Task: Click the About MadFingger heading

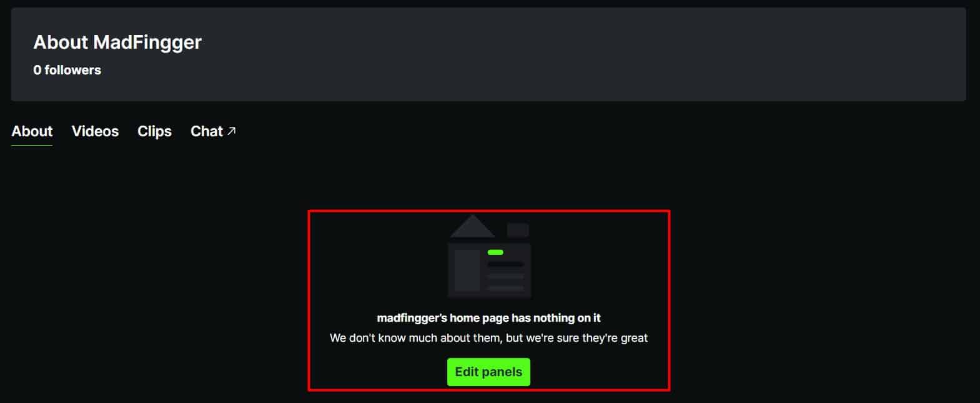Action: (x=117, y=42)
